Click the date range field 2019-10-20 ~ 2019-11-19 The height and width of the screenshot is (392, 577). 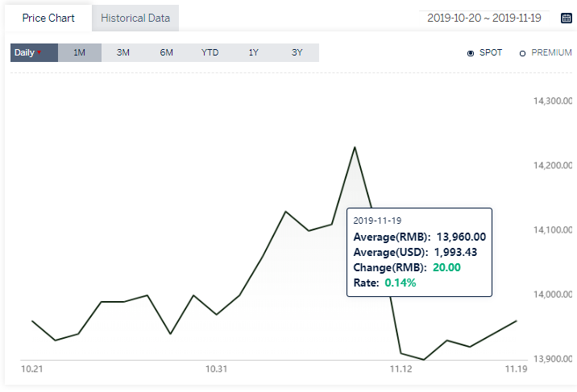(484, 18)
